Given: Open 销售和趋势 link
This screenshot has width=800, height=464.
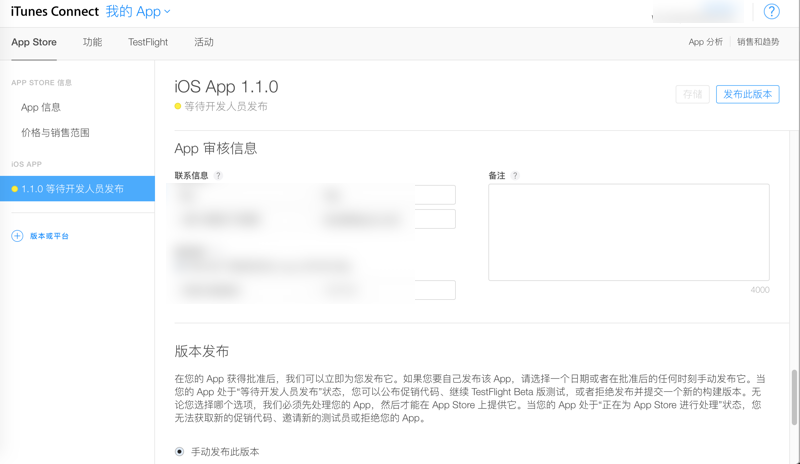Looking at the screenshot, I should [758, 42].
